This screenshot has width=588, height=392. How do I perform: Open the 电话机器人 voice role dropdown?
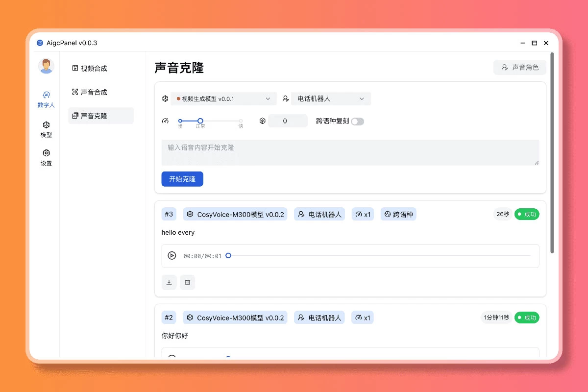pyautogui.click(x=331, y=98)
